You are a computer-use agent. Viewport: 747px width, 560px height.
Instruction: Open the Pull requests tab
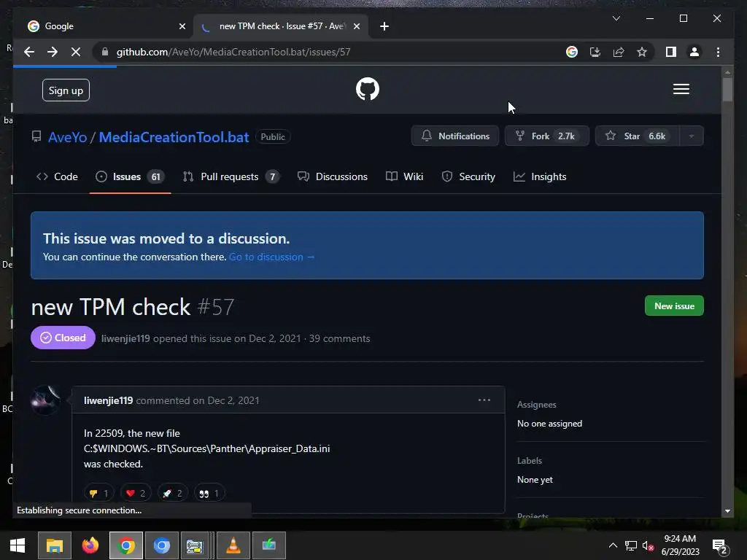pyautogui.click(x=231, y=176)
